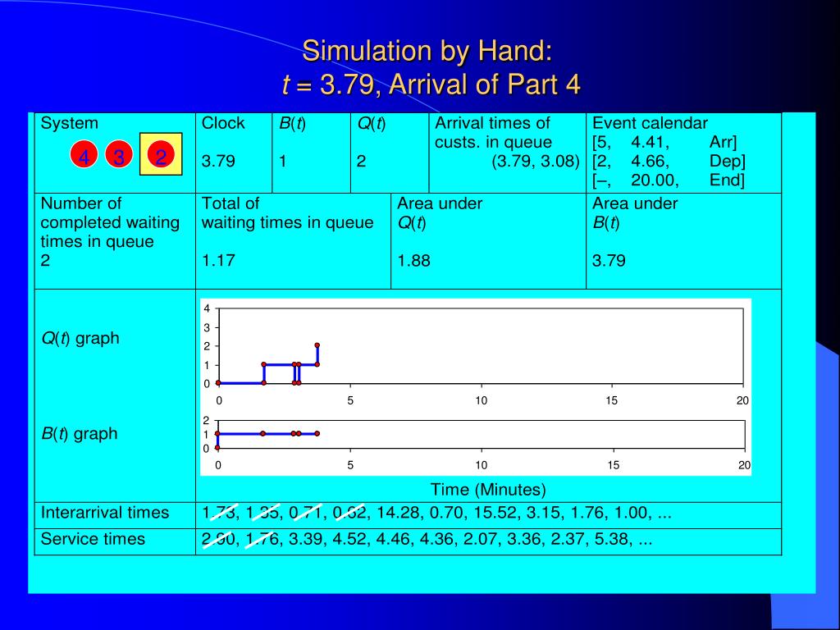The height and width of the screenshot is (630, 840).
Task: Select the Area under Q(t) value 1.88
Action: click(x=413, y=260)
